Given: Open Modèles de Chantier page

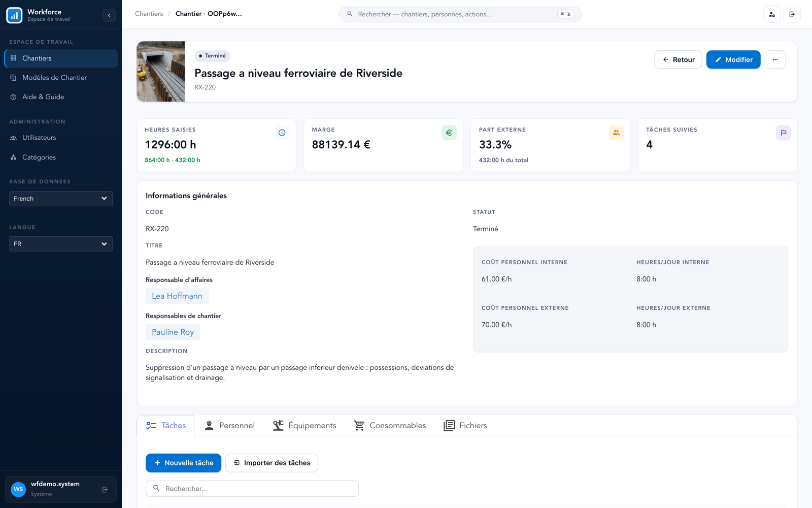Looking at the screenshot, I should tap(61, 78).
